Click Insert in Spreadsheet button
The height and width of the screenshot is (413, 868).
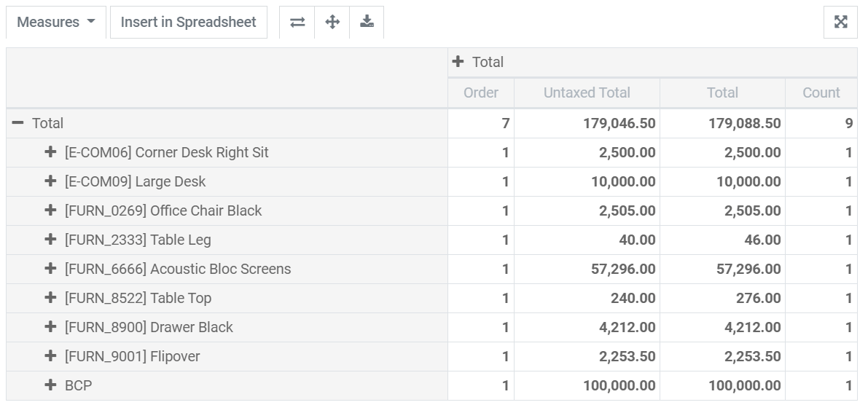click(x=189, y=22)
